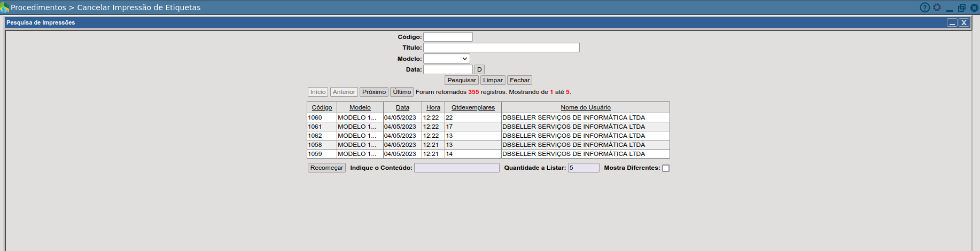Go to next page with Próximo
Screen dimensions: 980x251
(374, 92)
